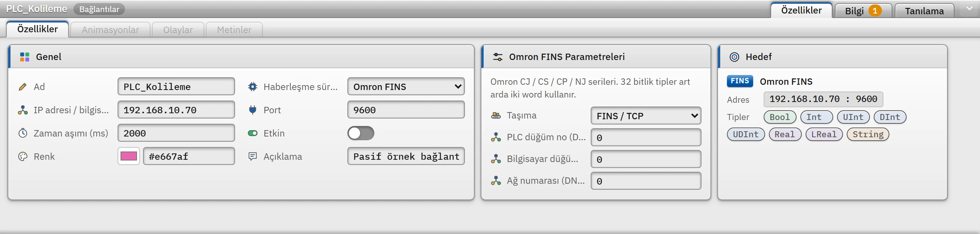Collapse the panel with top-right chevron
This screenshot has height=234, width=980.
pos(969,8)
